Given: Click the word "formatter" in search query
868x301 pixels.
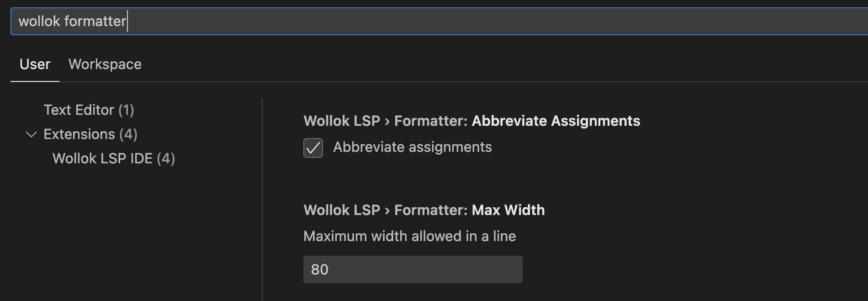Looking at the screenshot, I should (x=95, y=21).
